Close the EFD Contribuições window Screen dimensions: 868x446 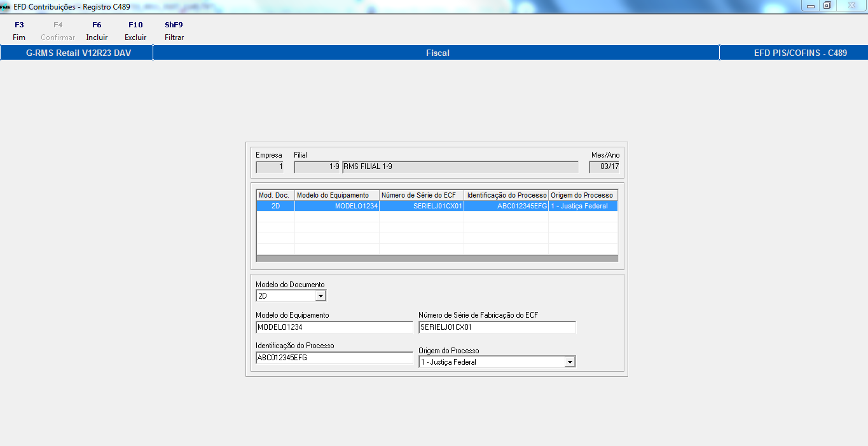[x=851, y=6]
